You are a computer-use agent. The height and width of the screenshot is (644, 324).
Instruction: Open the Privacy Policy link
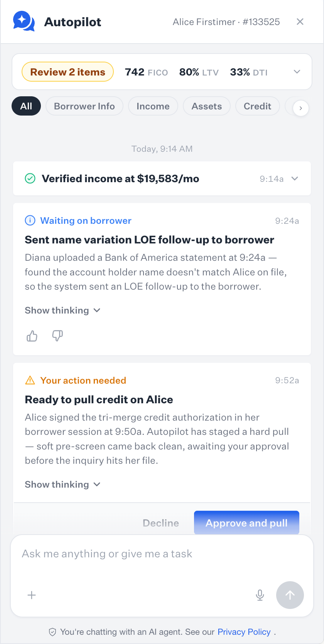(244, 632)
